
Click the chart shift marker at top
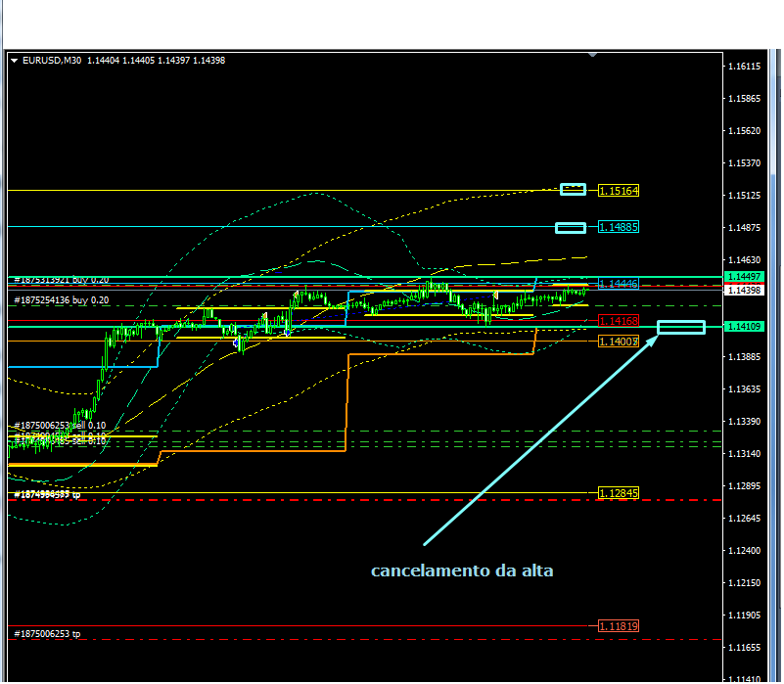[591, 57]
